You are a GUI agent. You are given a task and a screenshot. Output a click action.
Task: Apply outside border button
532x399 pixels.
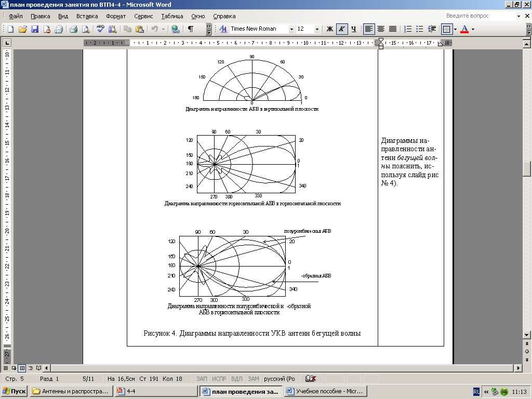(447, 29)
